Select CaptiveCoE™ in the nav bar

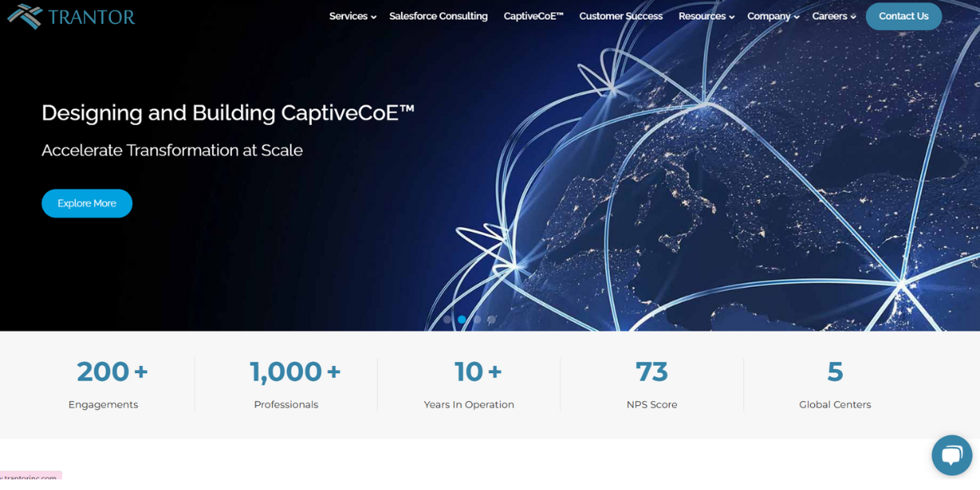(533, 16)
